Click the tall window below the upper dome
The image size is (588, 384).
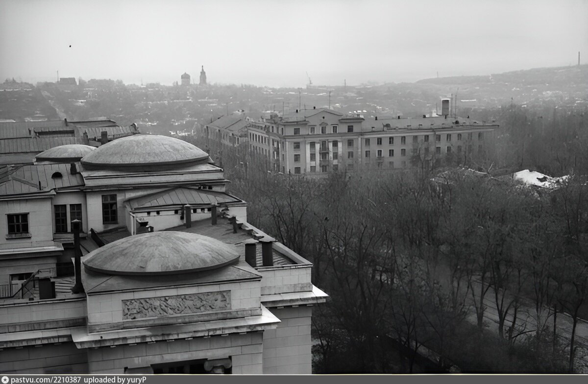(109, 209)
